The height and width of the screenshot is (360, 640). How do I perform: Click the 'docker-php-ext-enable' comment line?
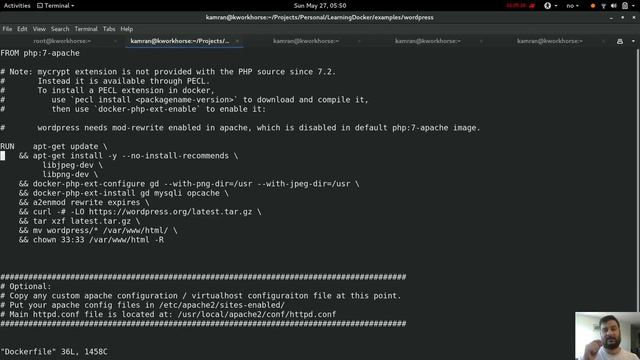[133, 109]
